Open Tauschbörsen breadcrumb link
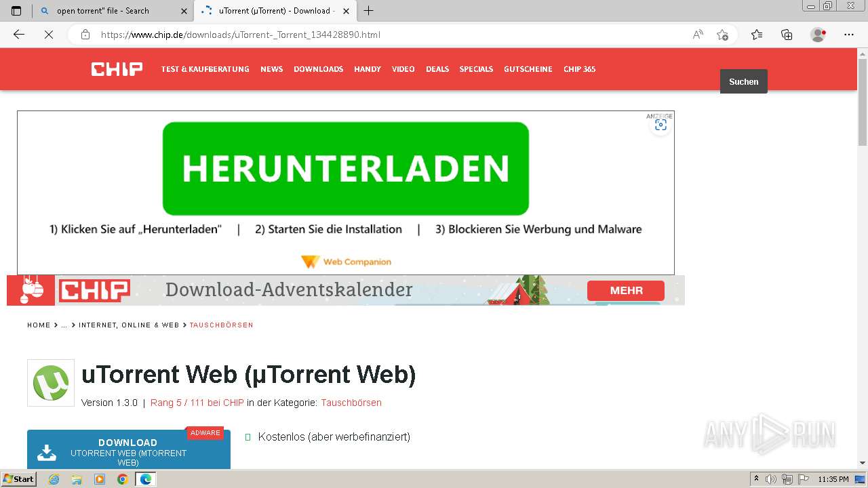The image size is (868, 488). coord(221,325)
